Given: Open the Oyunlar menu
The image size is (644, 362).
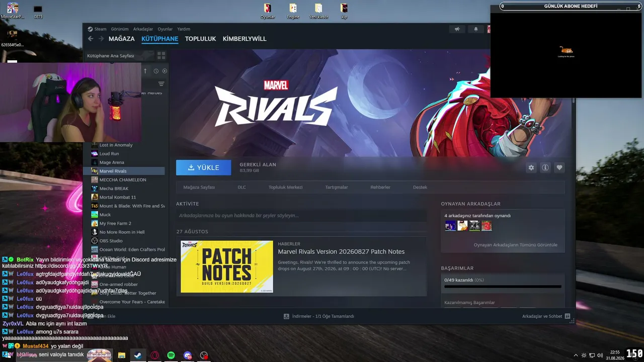Looking at the screenshot, I should point(165,29).
